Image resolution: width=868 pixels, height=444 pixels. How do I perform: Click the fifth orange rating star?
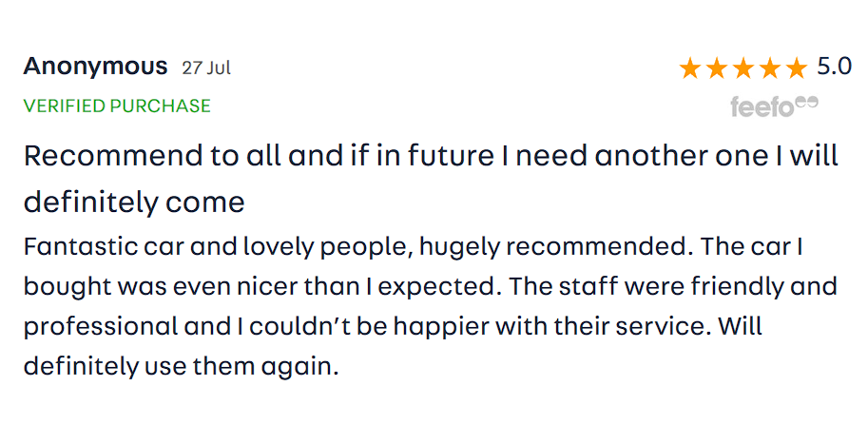(x=796, y=68)
